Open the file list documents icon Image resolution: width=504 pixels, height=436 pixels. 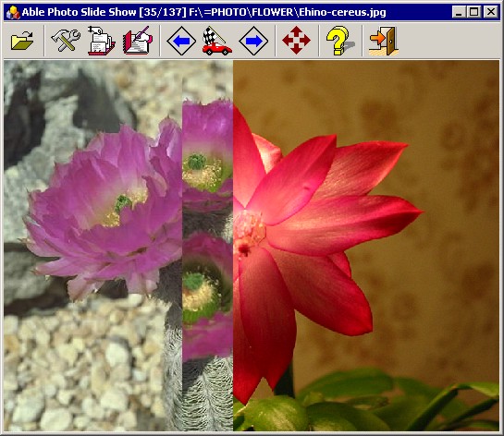(x=101, y=41)
